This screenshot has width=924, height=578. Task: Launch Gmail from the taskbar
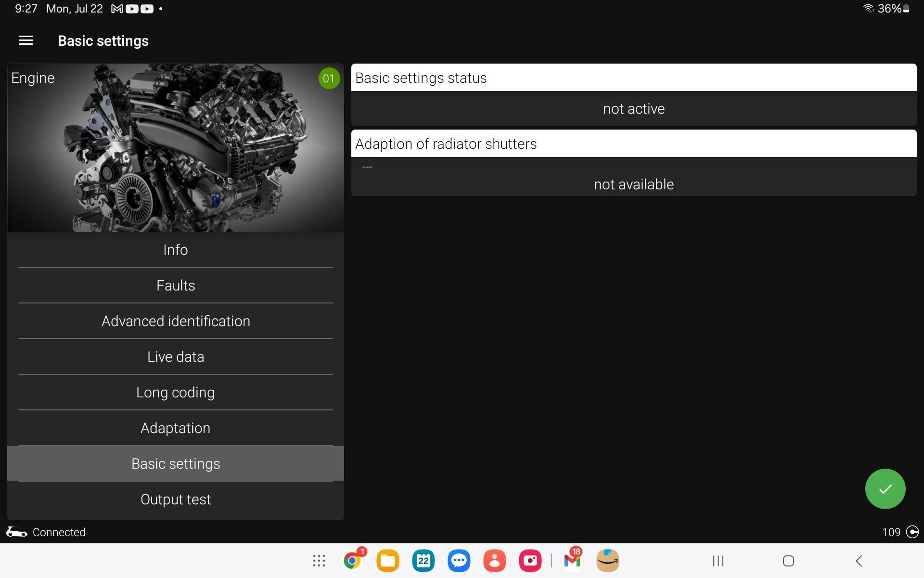pyautogui.click(x=572, y=561)
